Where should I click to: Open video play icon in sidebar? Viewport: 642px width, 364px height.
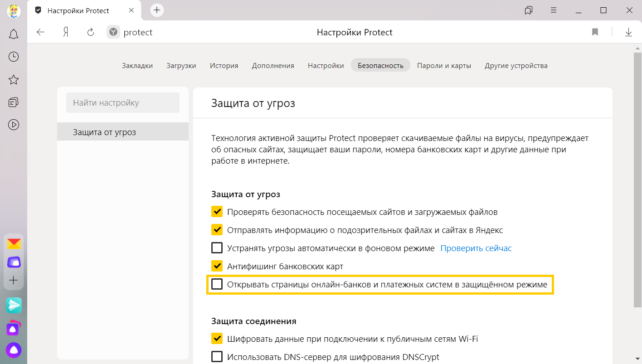14,125
